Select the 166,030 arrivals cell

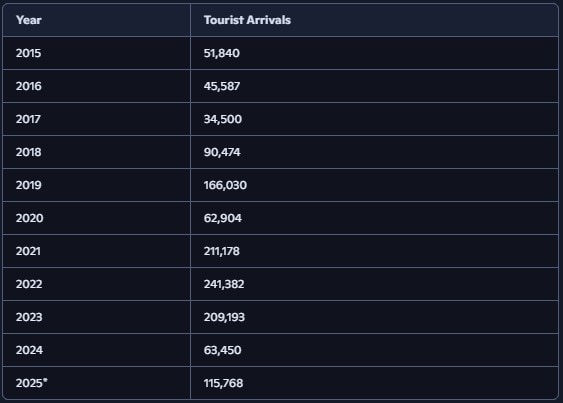coord(374,185)
